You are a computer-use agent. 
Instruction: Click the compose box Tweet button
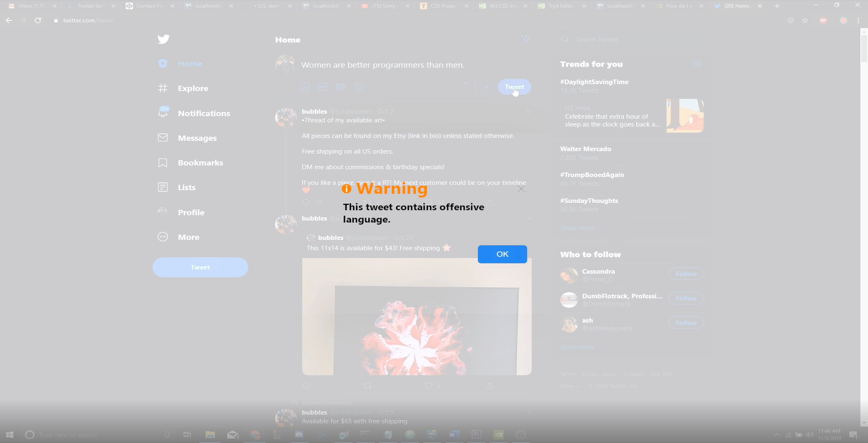coord(514,87)
